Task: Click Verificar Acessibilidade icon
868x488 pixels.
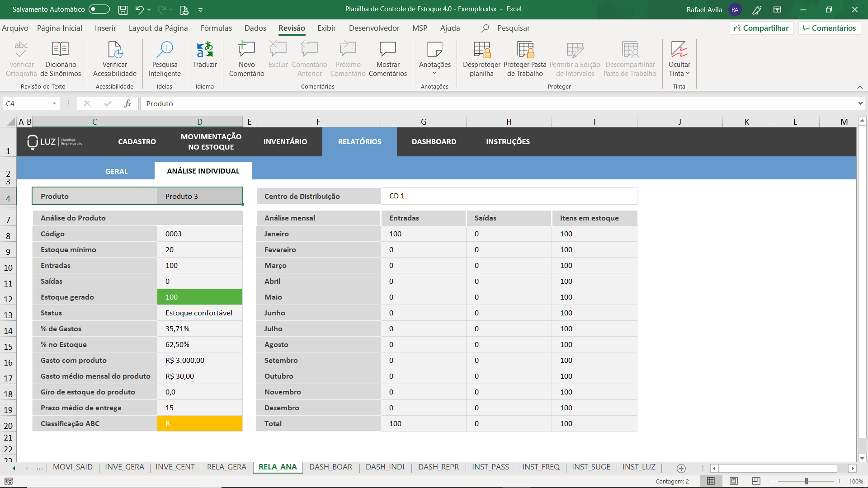Action: coord(115,50)
